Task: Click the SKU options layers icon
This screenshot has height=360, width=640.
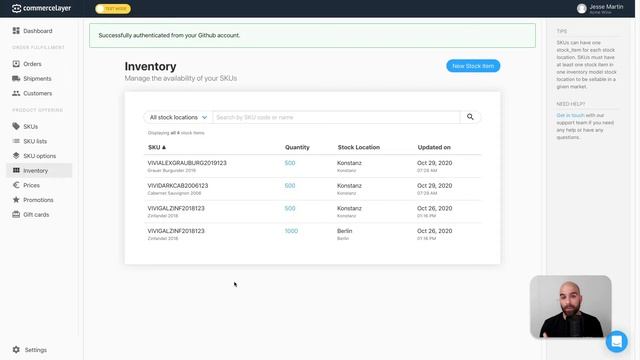Action: tap(16, 156)
